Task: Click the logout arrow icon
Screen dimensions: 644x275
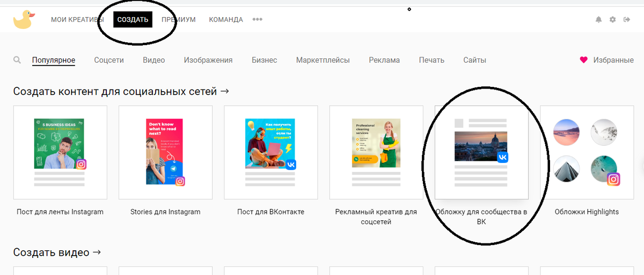Action: pos(627,20)
